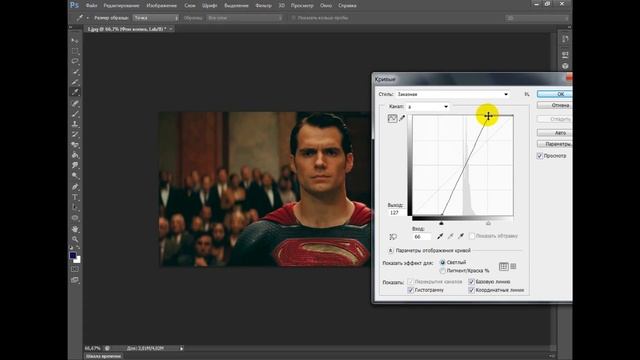Viewport: 640px width, 360px height.
Task: Select the Shape tool
Action: click(x=75, y=218)
